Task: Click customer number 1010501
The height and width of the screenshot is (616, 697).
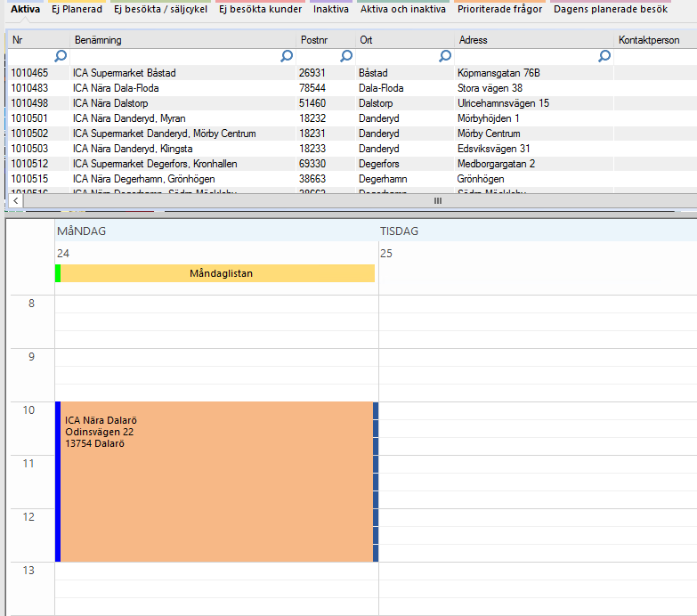Action: 29,118
